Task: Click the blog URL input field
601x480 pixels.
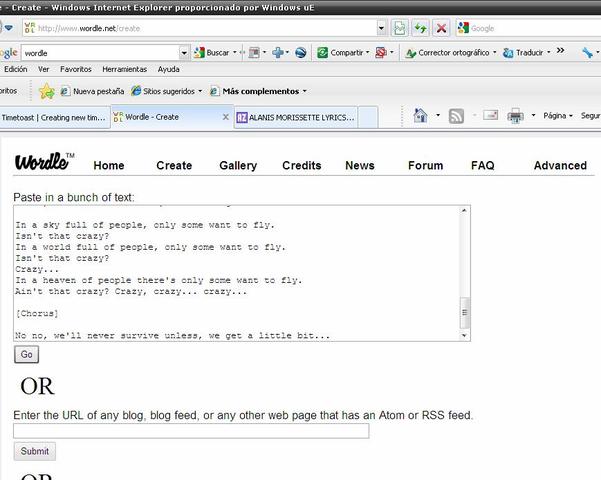Action: (x=191, y=431)
